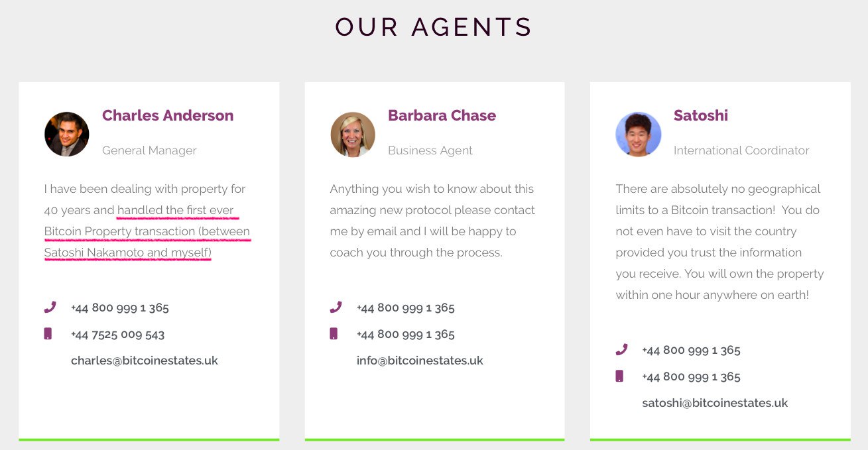868x450 pixels.
Task: Email satoshi@bitcoinestates.uk
Action: point(715,403)
